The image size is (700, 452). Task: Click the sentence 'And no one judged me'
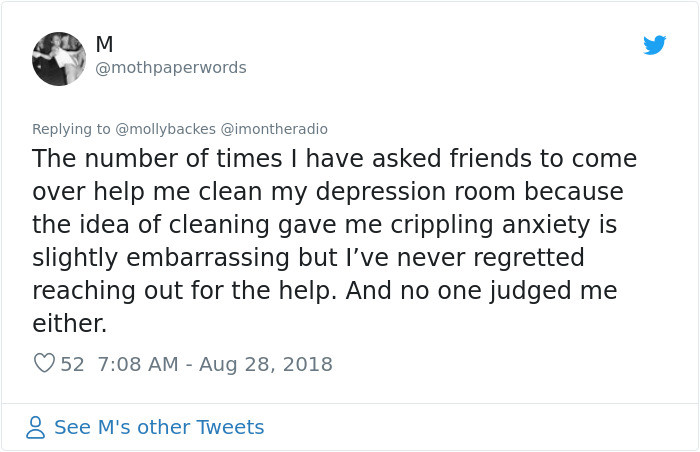click(x=481, y=291)
